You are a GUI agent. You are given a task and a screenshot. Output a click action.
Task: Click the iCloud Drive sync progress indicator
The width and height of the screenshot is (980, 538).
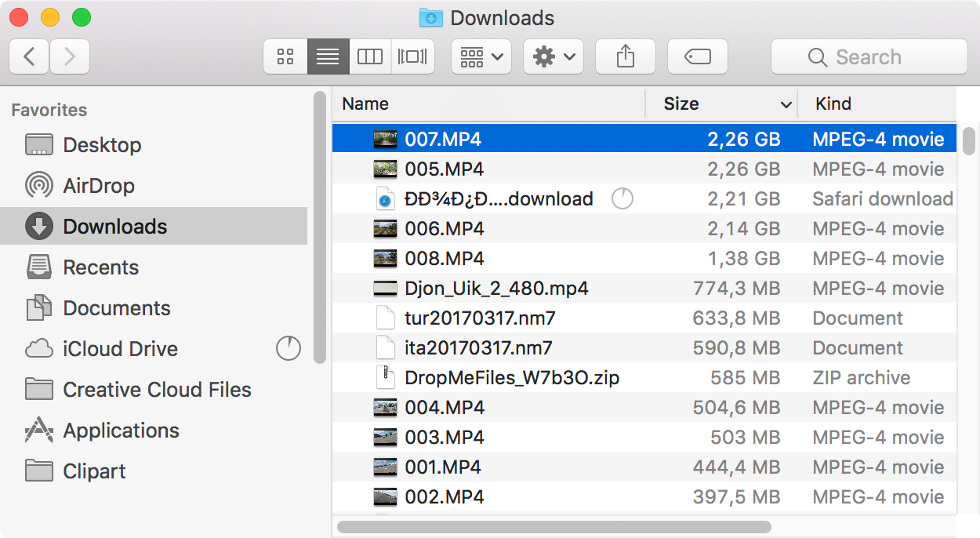(289, 348)
